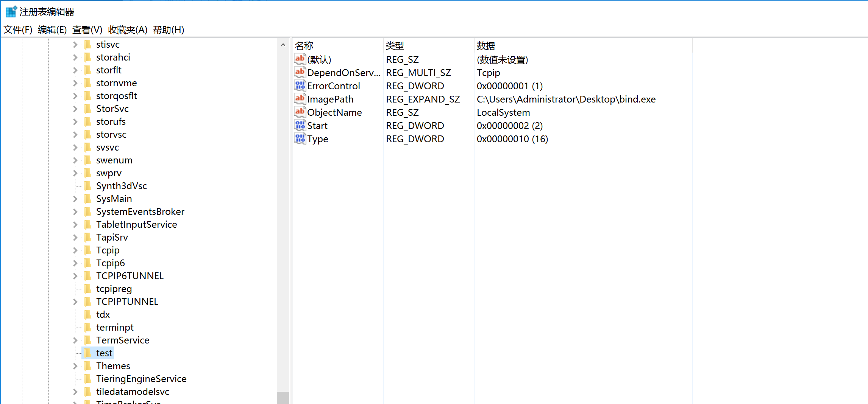This screenshot has width=868, height=404.
Task: Select the ImagePath value name
Action: (x=330, y=99)
